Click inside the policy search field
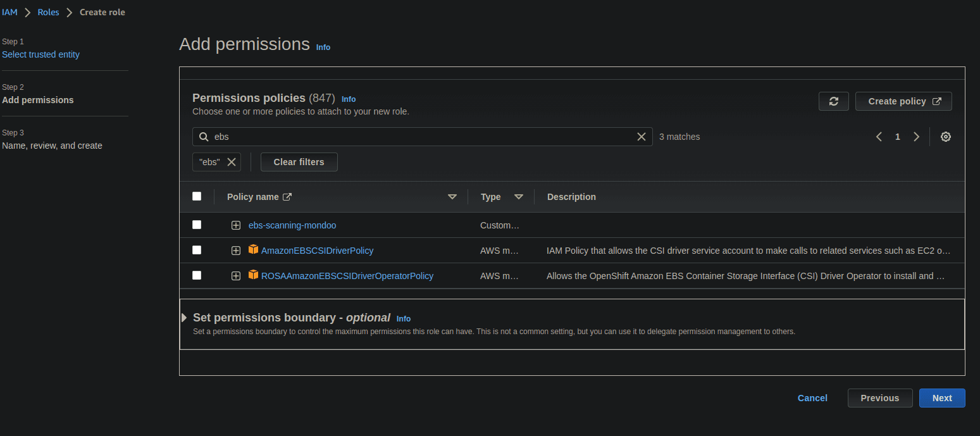The width and height of the screenshot is (980, 436). [x=418, y=136]
